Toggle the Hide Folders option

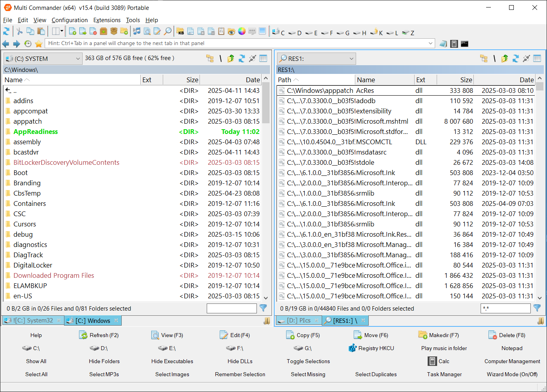[104, 361]
